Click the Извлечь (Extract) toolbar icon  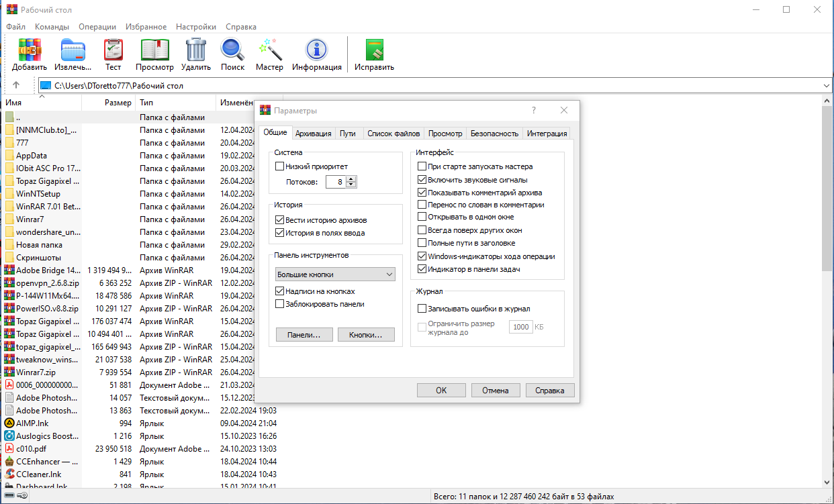(73, 50)
